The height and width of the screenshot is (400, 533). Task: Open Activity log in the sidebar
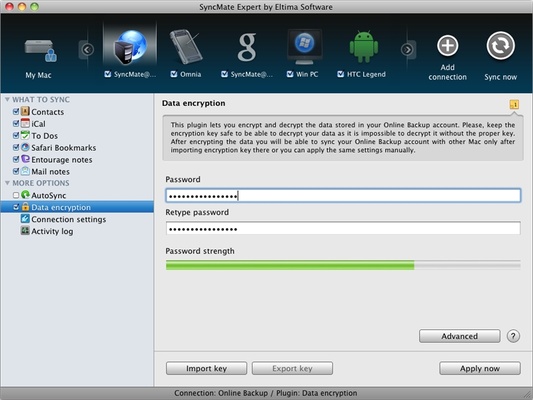pos(52,231)
